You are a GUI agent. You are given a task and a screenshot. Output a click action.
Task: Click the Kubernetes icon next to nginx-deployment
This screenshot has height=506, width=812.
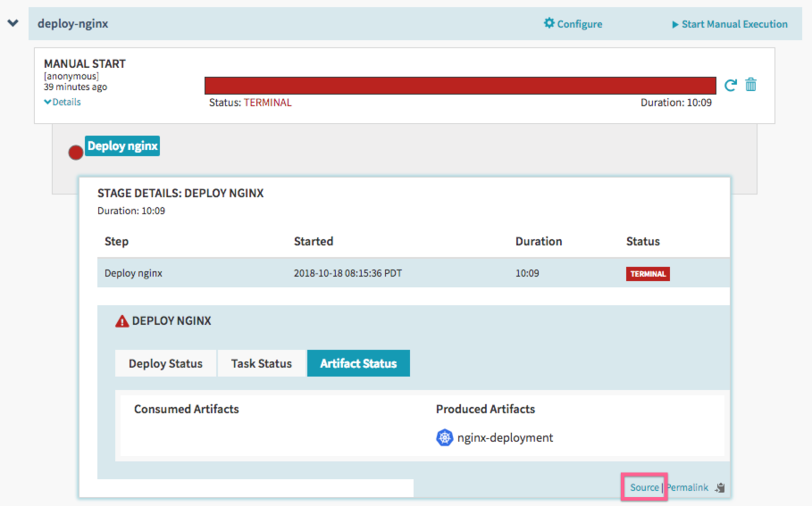pos(445,437)
